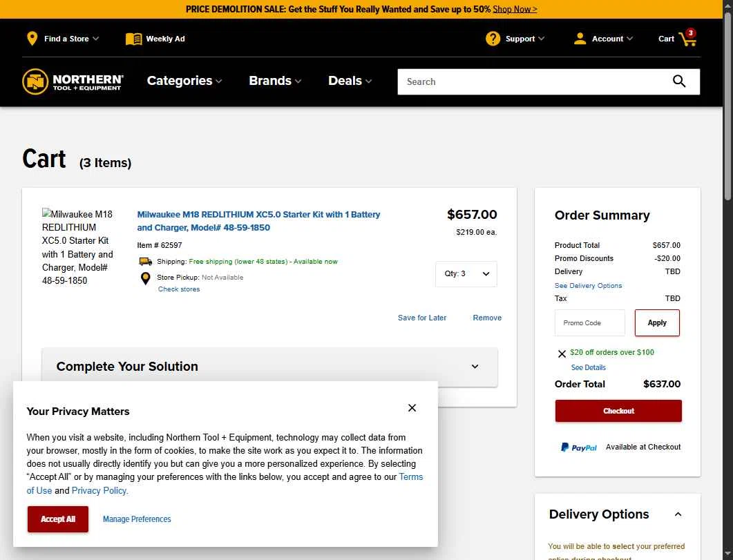Click the Accept All cookies button

click(58, 519)
